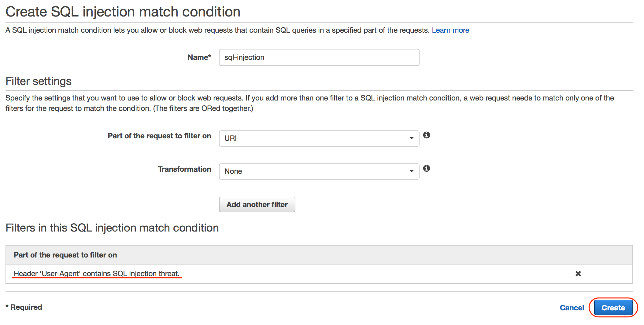This screenshot has width=644, height=325.
Task: Click the Create button
Action: tap(613, 308)
